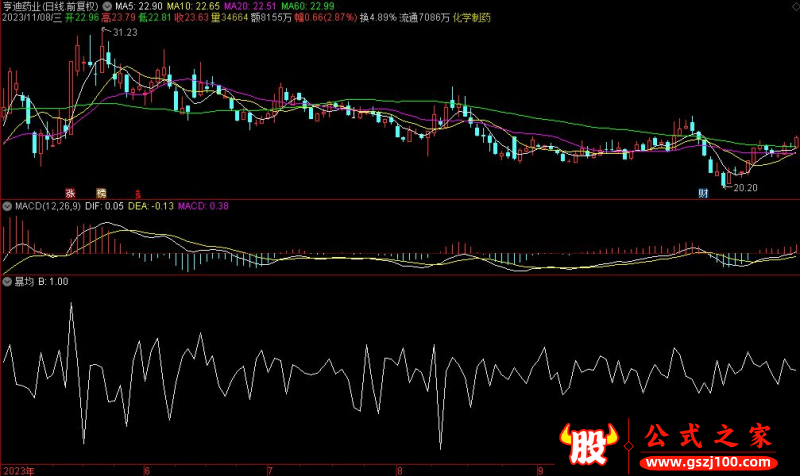Image resolution: width=800 pixels, height=476 pixels.
Task: Select month 6 on the time axis
Action: [148, 469]
